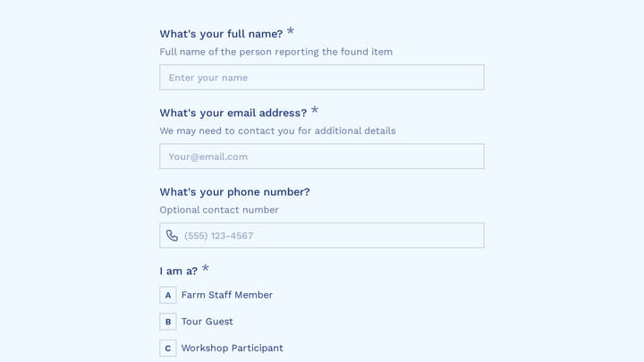Click the "I am a?" question label

click(179, 272)
